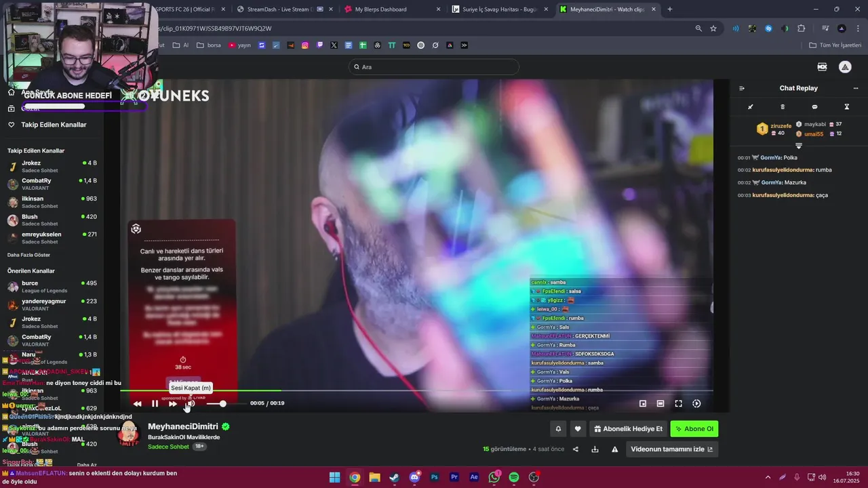
Task: Adjust the player volume slider knob
Action: (x=222, y=404)
